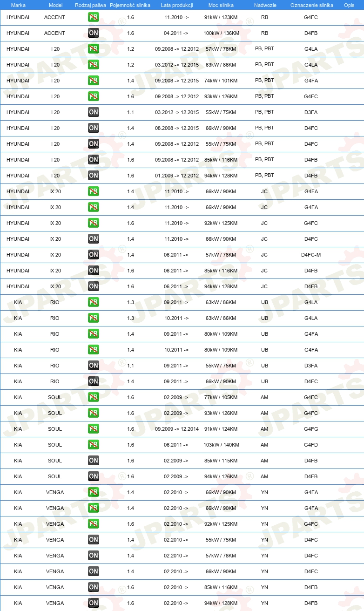364x611 pixels.
Task: Click diesel icon for Soul 115KM
Action: click(94, 461)
